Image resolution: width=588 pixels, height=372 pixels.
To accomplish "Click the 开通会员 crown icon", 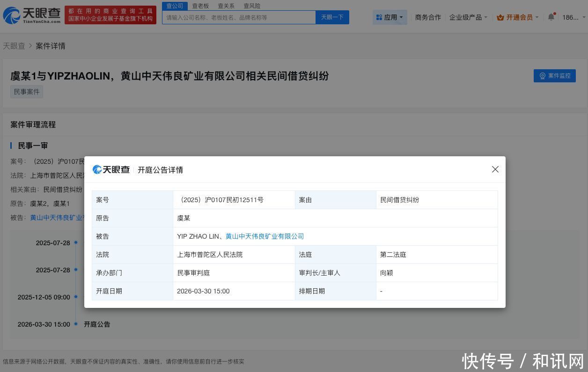I will tap(500, 17).
